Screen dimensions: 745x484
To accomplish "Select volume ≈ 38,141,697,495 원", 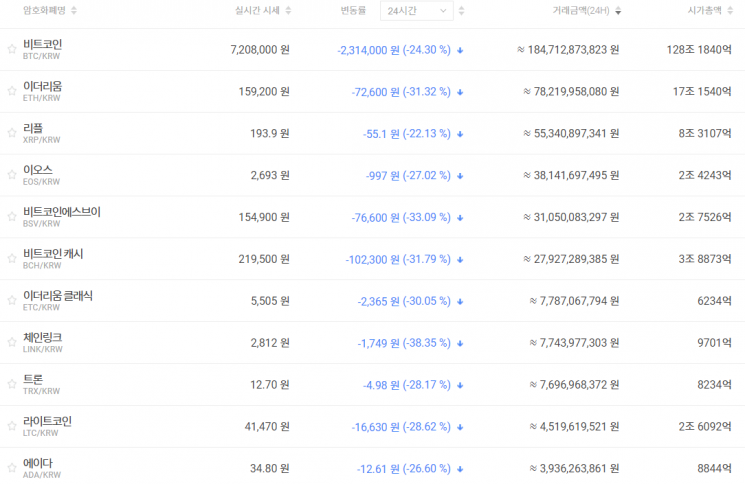I will 571,175.
